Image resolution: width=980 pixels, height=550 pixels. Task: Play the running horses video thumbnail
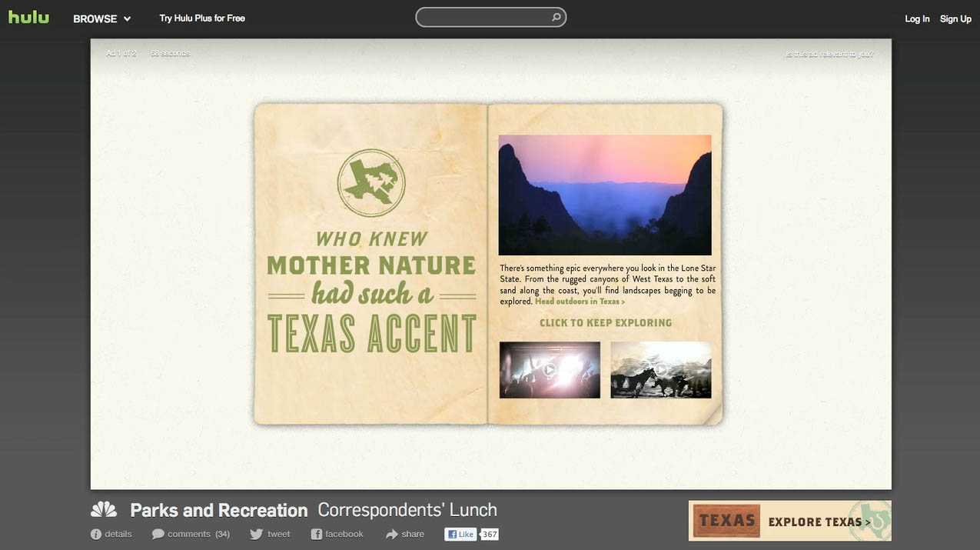click(x=661, y=370)
